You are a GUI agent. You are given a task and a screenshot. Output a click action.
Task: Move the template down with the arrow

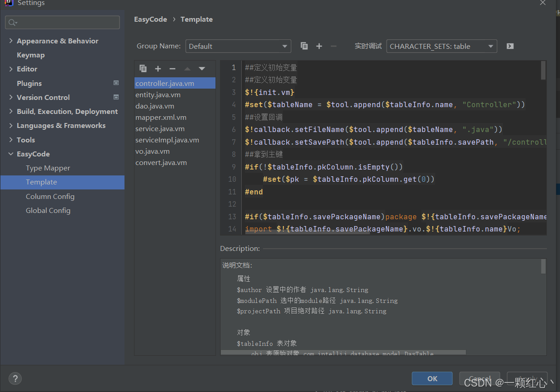point(202,69)
